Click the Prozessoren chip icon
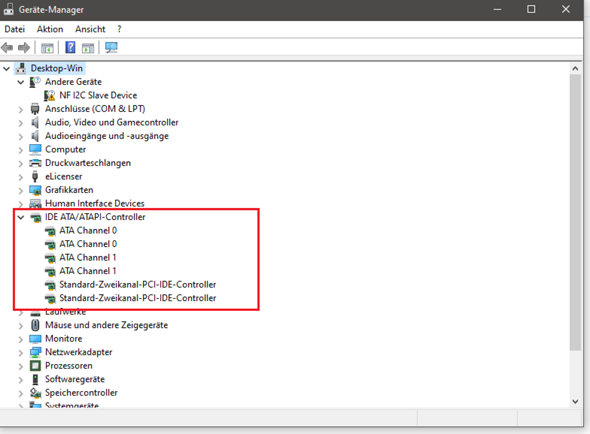The height and width of the screenshot is (434, 590). (35, 366)
